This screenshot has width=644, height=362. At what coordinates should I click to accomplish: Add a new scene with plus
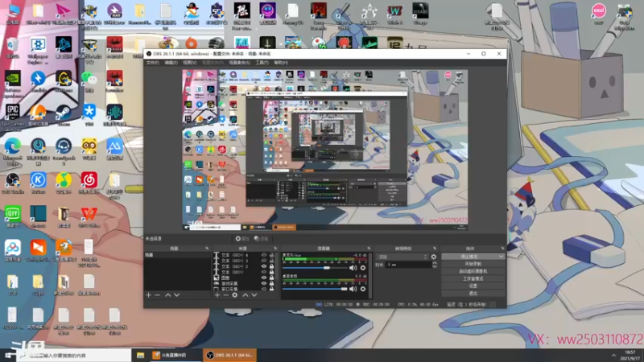click(149, 294)
